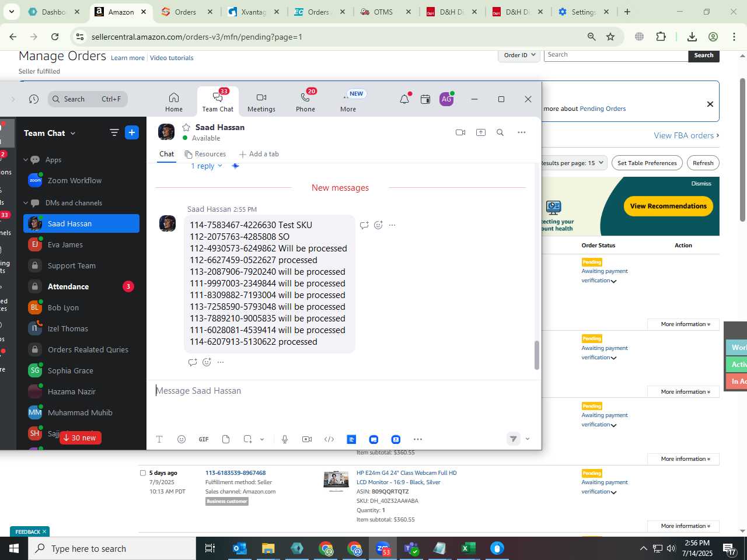Select checkbox for order 113-6183539-8967468

point(143,473)
